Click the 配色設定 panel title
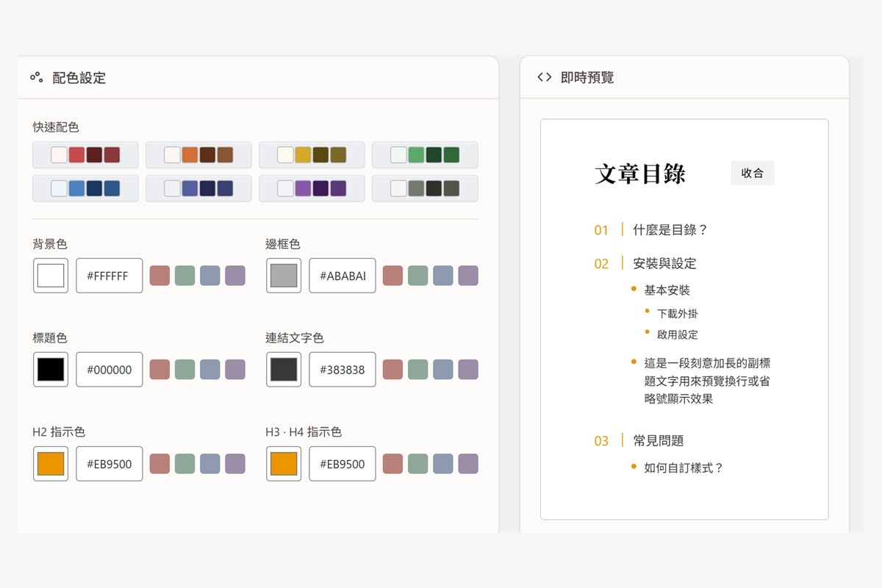This screenshot has width=882, height=588. 79,77
